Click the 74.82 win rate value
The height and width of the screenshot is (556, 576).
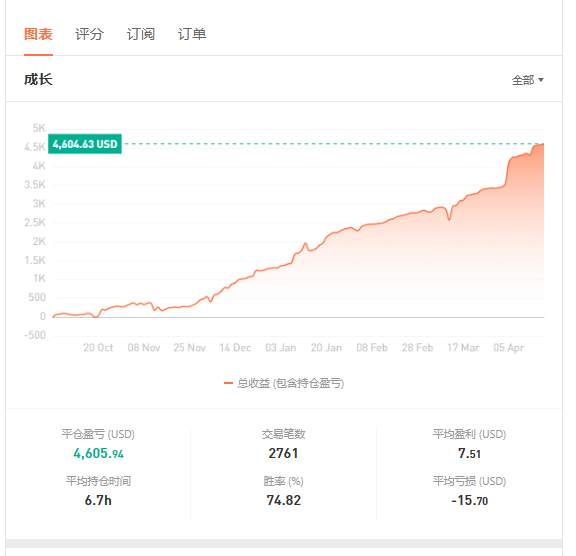pos(284,500)
